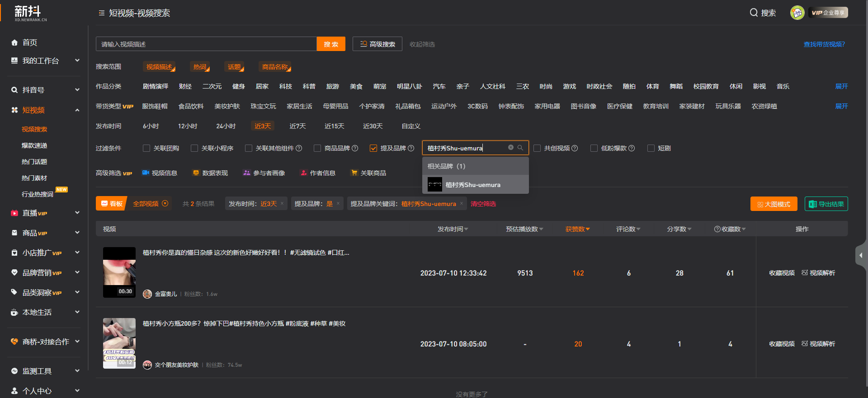Remove the 植村秀Shu-uemura keyword filter tag
This screenshot has height=398, width=868.
pos(462,204)
